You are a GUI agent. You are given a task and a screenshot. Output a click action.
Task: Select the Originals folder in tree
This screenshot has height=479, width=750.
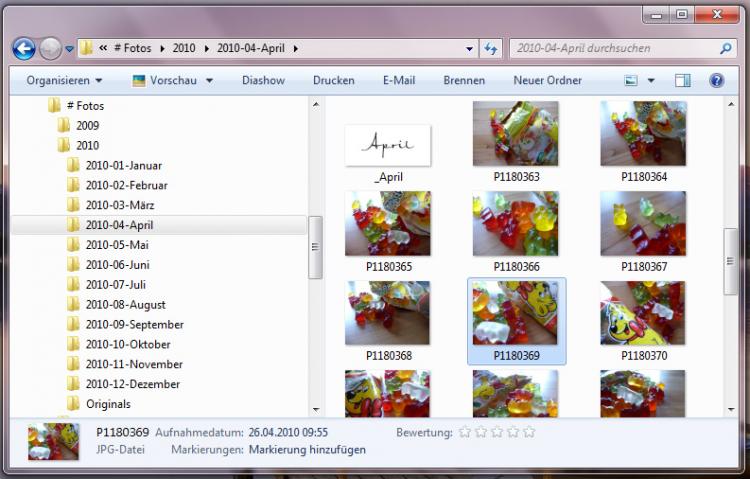tap(108, 404)
